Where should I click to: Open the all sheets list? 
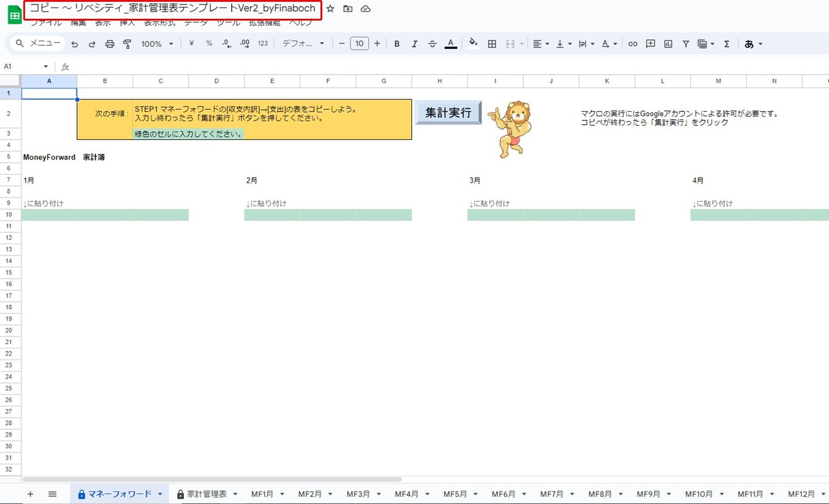pyautogui.click(x=52, y=494)
